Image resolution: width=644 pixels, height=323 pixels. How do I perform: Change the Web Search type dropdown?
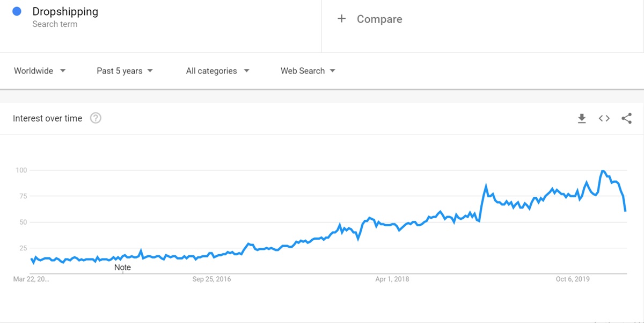[x=308, y=71]
